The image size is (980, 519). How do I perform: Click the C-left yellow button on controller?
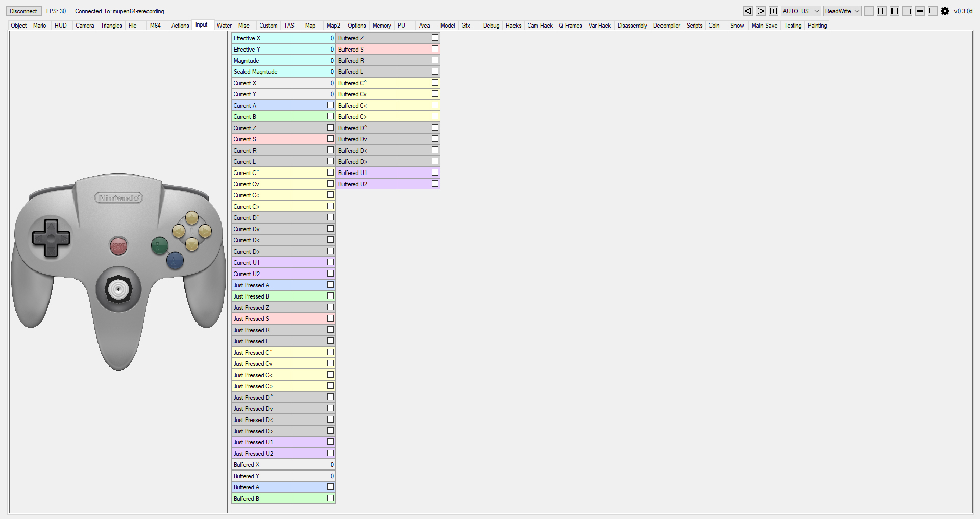[x=179, y=231]
